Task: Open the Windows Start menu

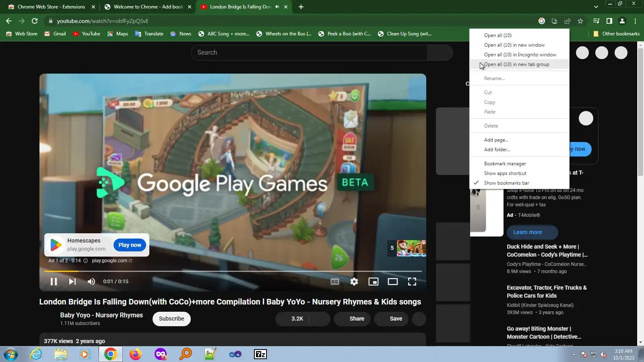Action: pyautogui.click(x=10, y=354)
